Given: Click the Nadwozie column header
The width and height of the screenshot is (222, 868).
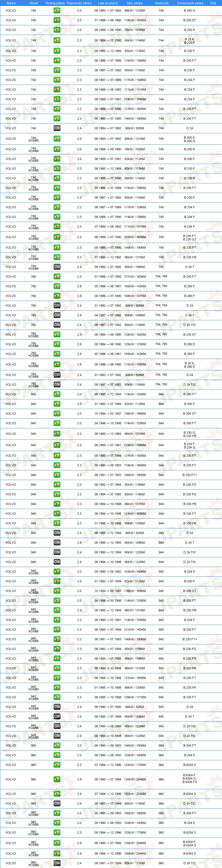Looking at the screenshot, I should pyautogui.click(x=162, y=3).
